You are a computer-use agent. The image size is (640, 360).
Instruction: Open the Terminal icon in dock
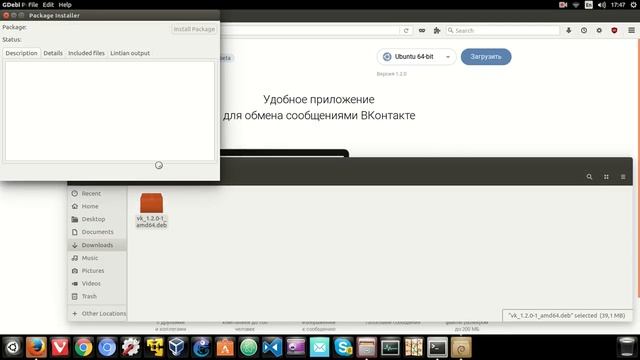[437, 347]
